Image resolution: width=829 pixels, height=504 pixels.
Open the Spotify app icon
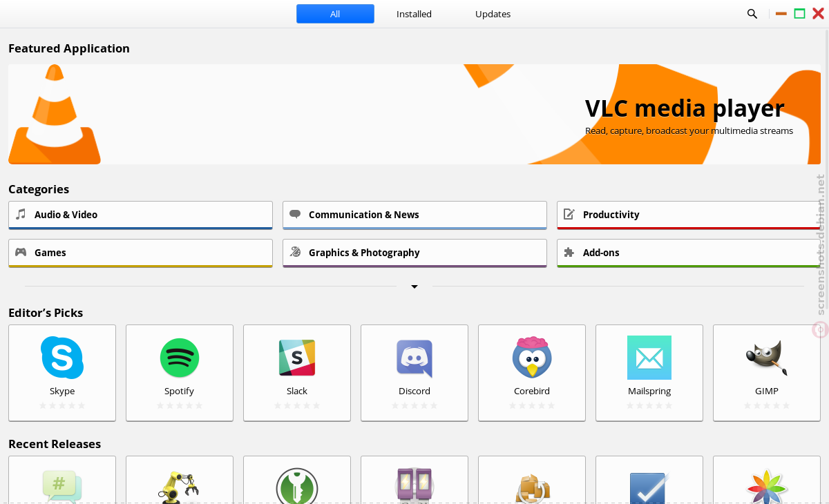(180, 358)
